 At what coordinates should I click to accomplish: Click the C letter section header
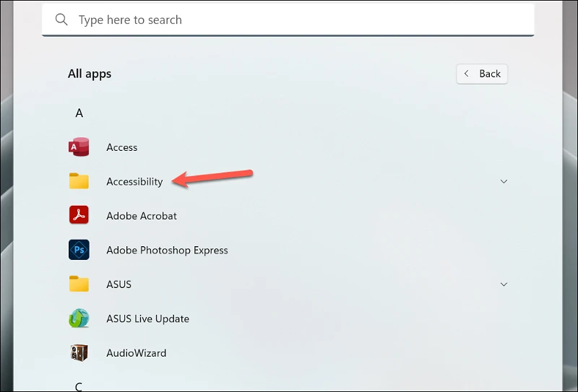pos(79,387)
